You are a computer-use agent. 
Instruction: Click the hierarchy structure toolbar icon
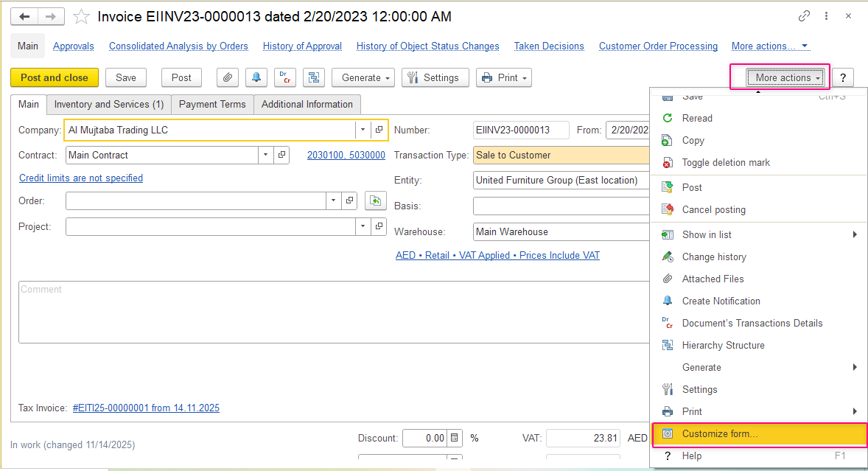(x=314, y=78)
